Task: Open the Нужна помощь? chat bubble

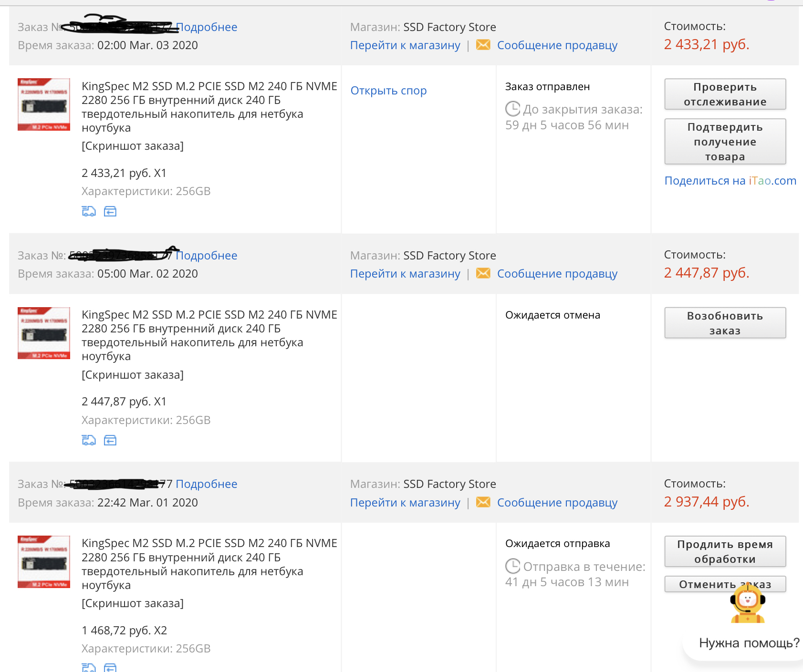Action: [749, 643]
